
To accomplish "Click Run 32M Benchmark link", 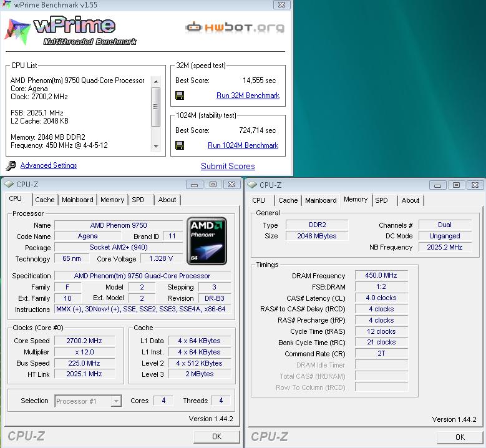I will (x=248, y=95).
